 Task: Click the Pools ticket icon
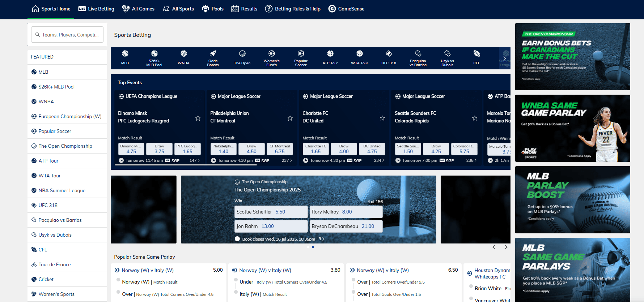click(206, 9)
